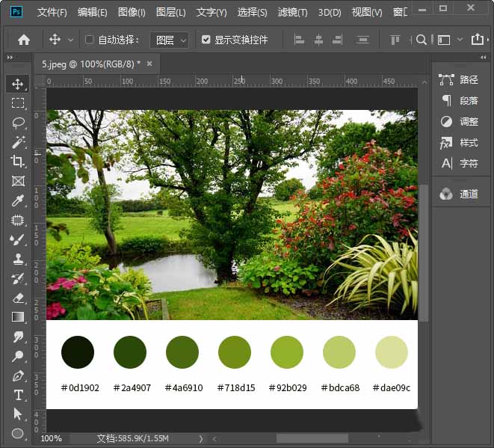Viewport: 494px width, 448px height.
Task: Select the Crop tool
Action: coord(18,162)
